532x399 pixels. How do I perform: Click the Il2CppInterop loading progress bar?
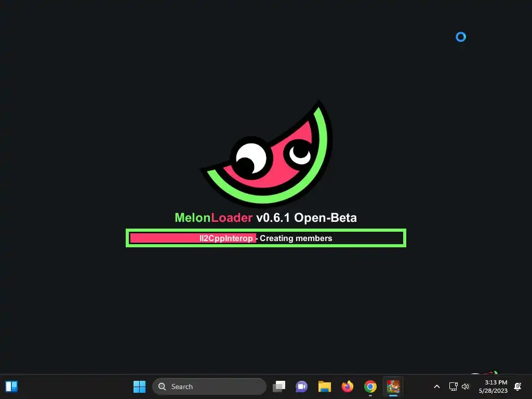(266, 238)
